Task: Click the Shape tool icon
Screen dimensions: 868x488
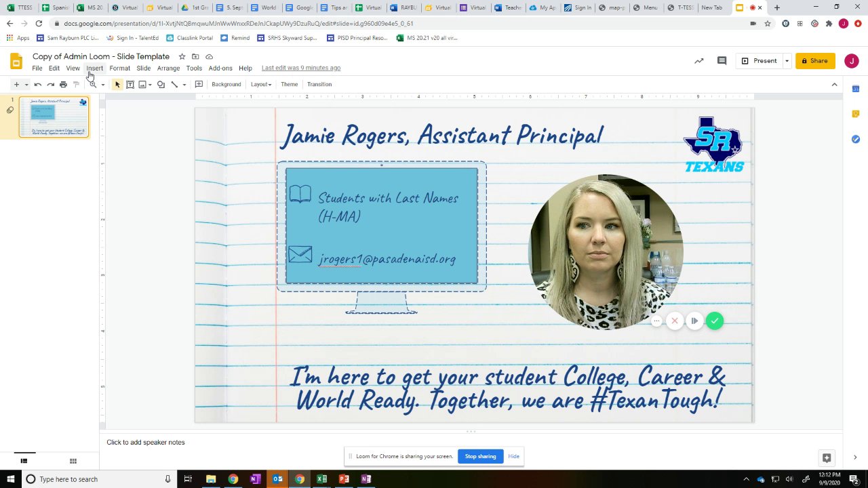Action: (x=161, y=85)
